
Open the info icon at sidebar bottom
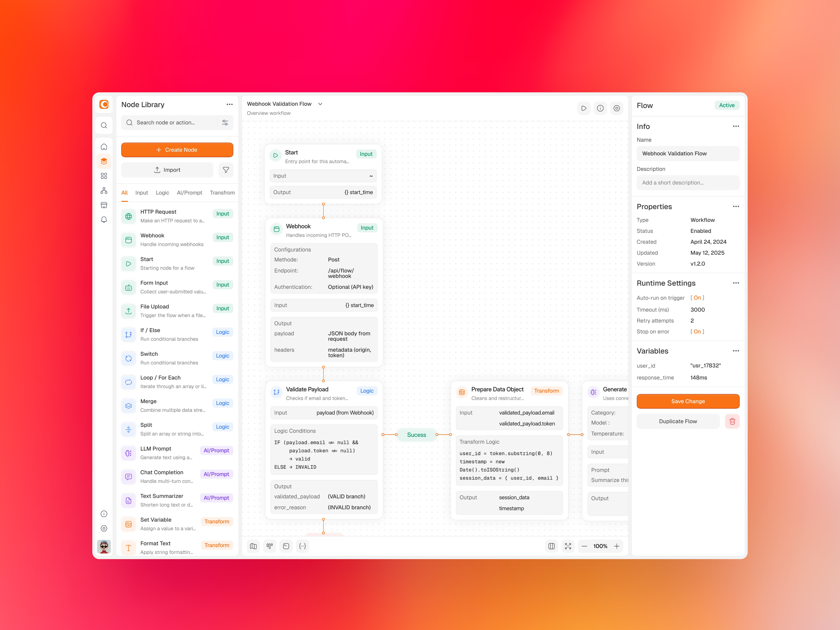coord(104,514)
